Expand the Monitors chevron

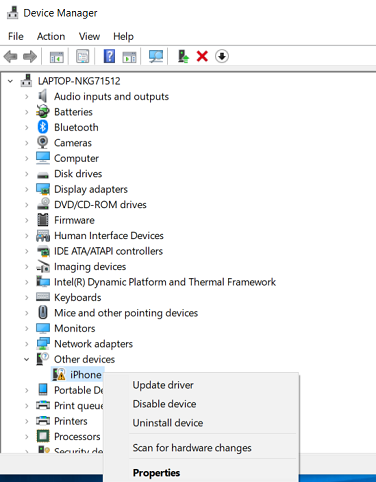tap(27, 328)
